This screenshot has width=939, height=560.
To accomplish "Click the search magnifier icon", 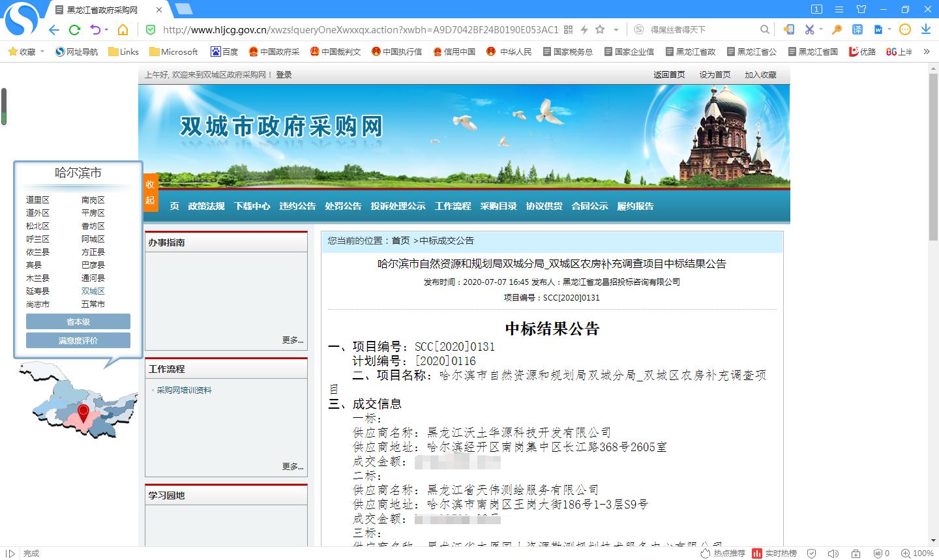I will tap(765, 29).
